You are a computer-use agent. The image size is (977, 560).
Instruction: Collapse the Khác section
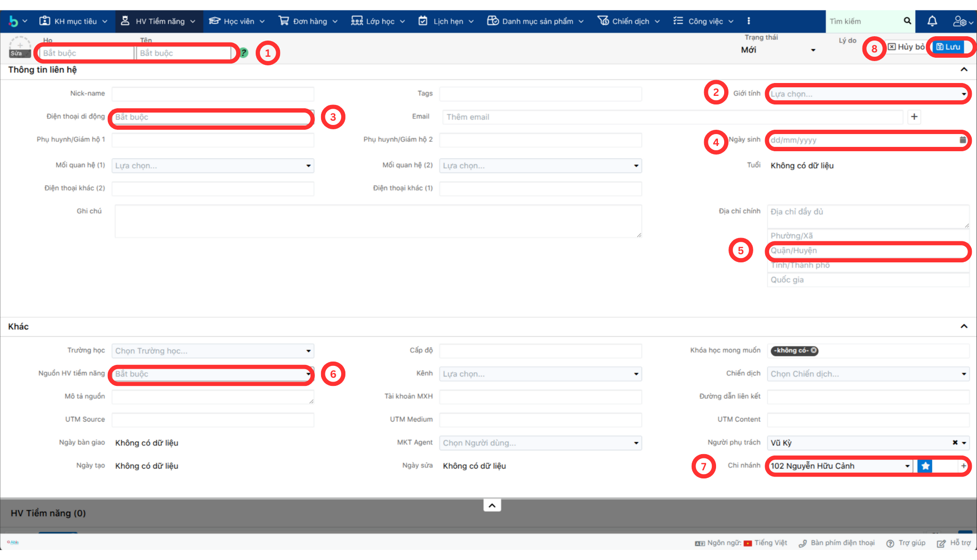pos(964,326)
